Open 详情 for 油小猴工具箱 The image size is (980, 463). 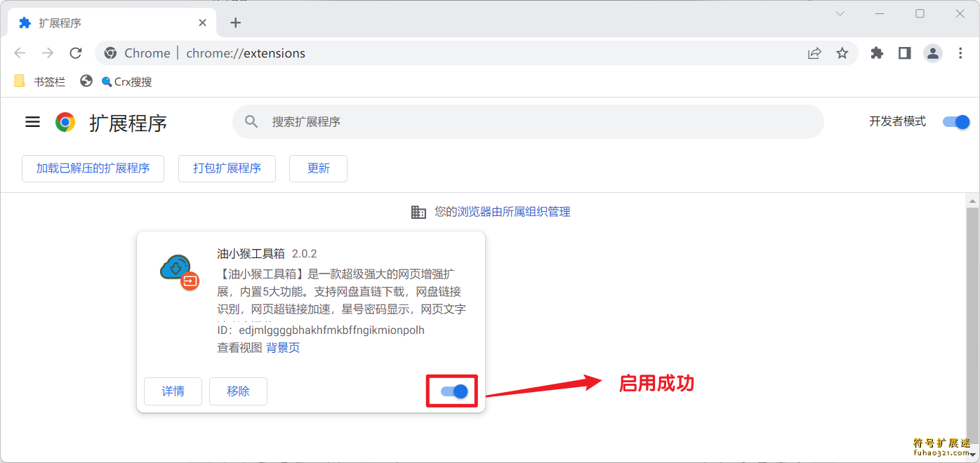(173, 391)
